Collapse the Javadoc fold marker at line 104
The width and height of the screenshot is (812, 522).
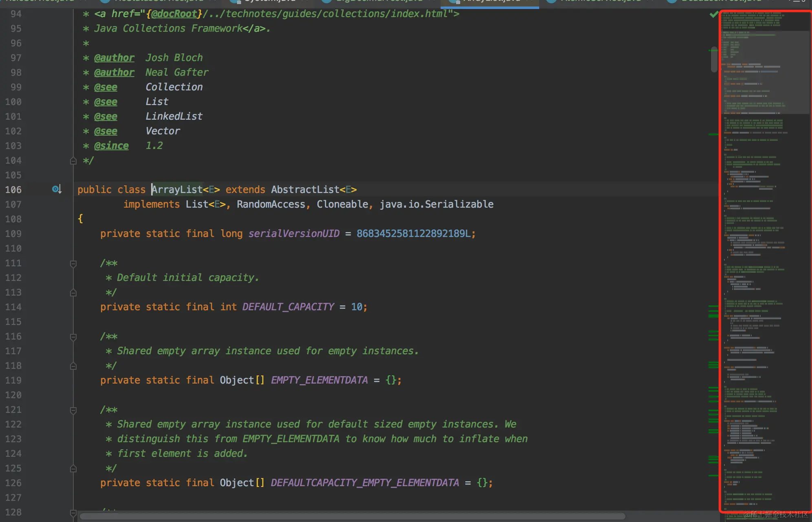[73, 160]
